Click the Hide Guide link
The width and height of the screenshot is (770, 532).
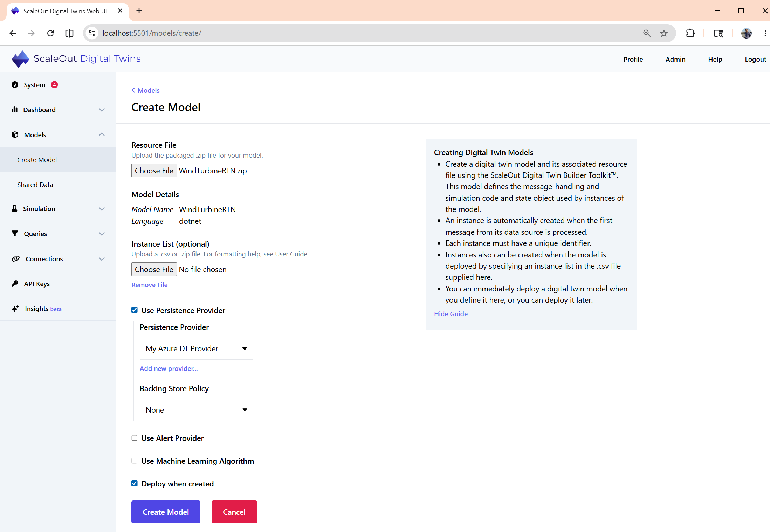(x=451, y=314)
